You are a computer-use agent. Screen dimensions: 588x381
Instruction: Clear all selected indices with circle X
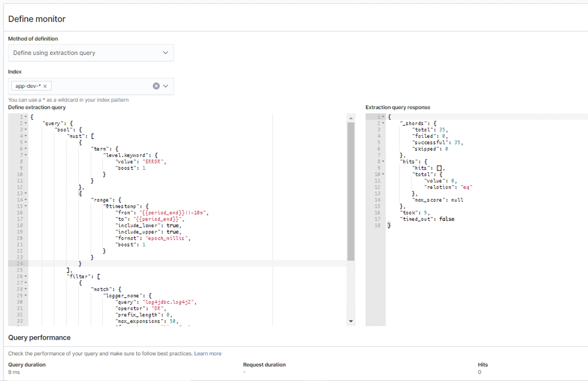coord(156,86)
